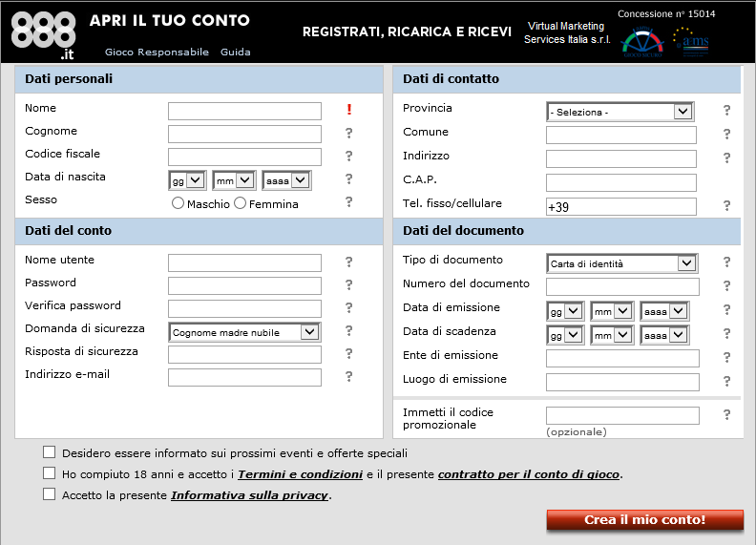
Task: Open Data di scadenza month dropdown
Action: [x=612, y=335]
